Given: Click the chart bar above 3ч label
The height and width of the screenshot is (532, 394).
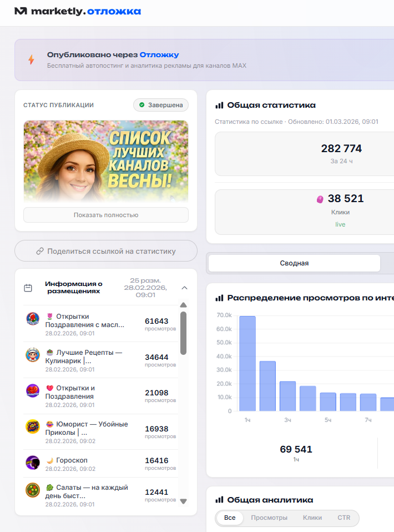Looking at the screenshot, I should [x=287, y=396].
